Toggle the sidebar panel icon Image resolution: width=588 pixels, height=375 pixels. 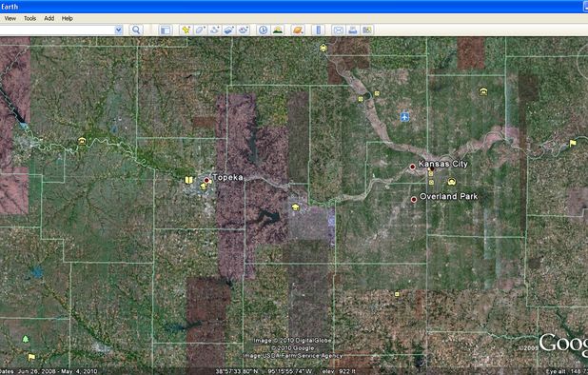tap(166, 30)
